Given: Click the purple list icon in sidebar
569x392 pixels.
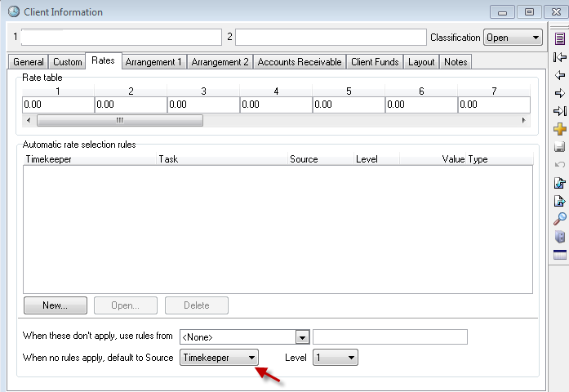Looking at the screenshot, I should tap(560, 38).
